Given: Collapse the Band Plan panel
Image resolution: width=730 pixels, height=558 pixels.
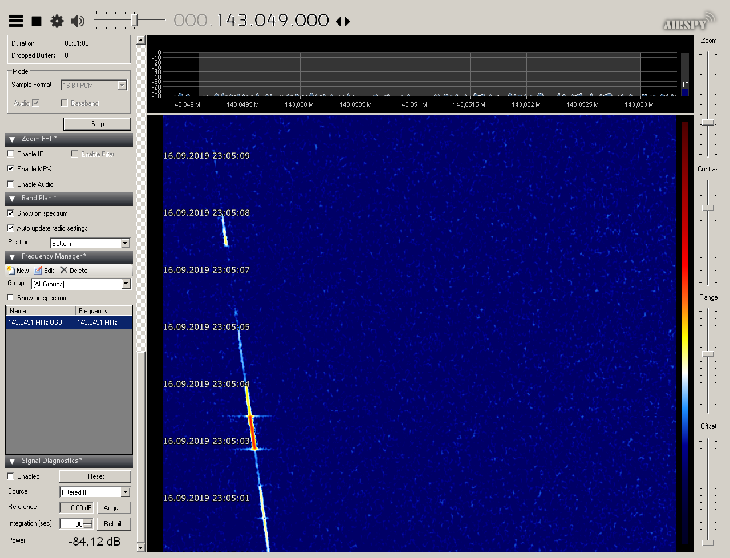Looking at the screenshot, I should [11, 200].
